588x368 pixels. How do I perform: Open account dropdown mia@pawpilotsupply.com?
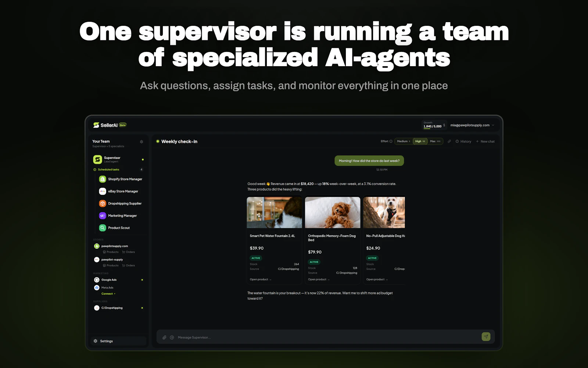(472, 125)
